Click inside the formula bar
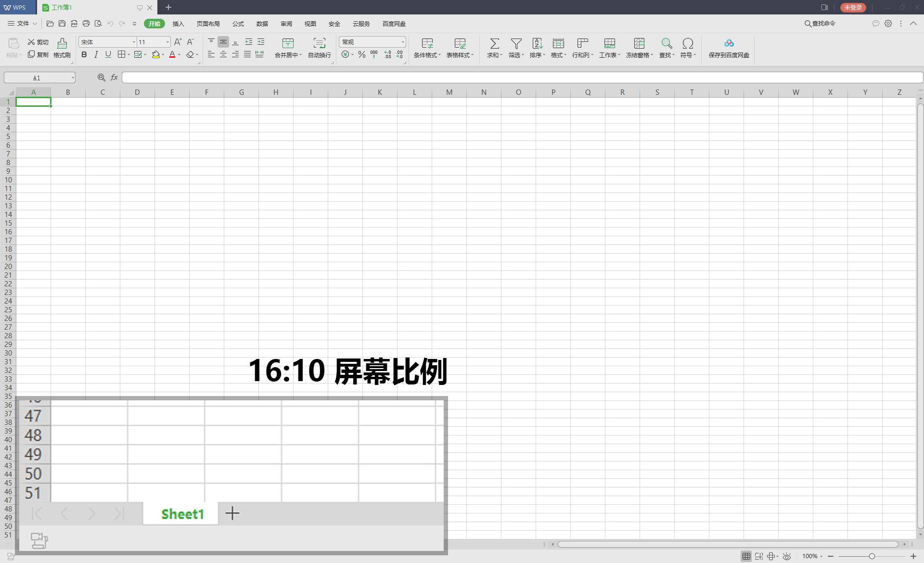The width and height of the screenshot is (924, 563). coord(337,77)
